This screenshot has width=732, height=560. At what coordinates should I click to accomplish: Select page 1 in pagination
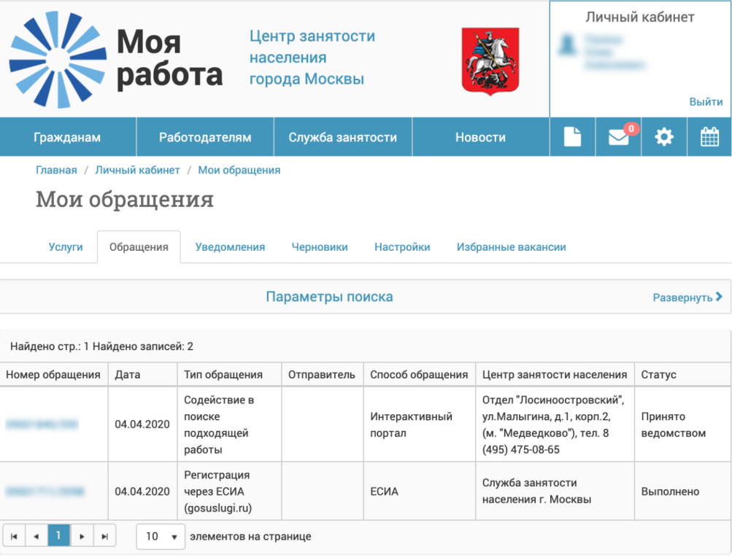[x=59, y=537]
